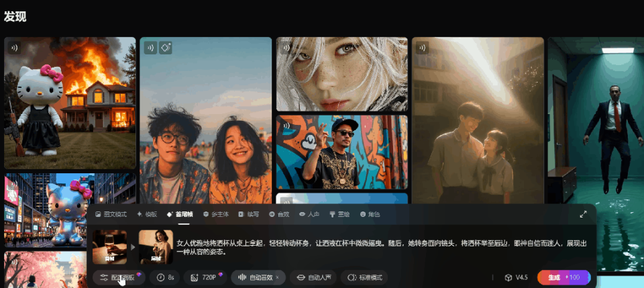This screenshot has width=644, height=288.
Task: Open the V4.5 model version selector
Action: pyautogui.click(x=517, y=278)
